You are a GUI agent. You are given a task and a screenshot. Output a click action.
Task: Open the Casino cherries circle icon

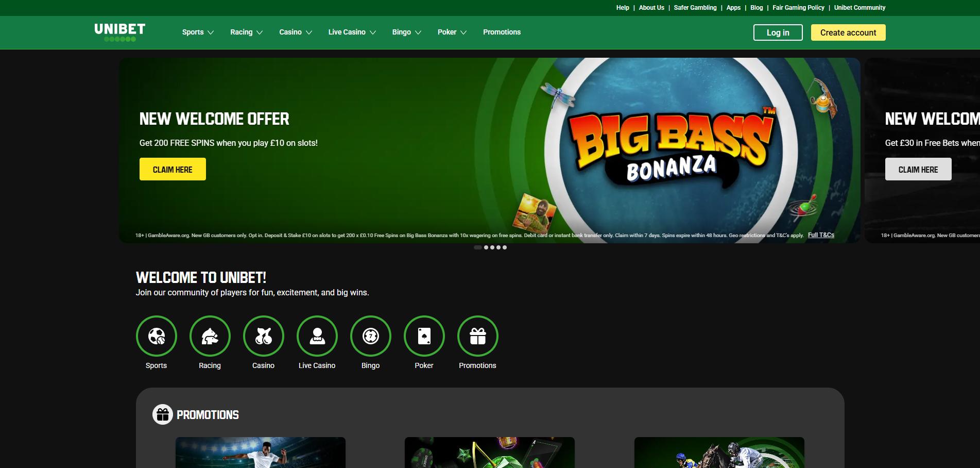click(264, 336)
